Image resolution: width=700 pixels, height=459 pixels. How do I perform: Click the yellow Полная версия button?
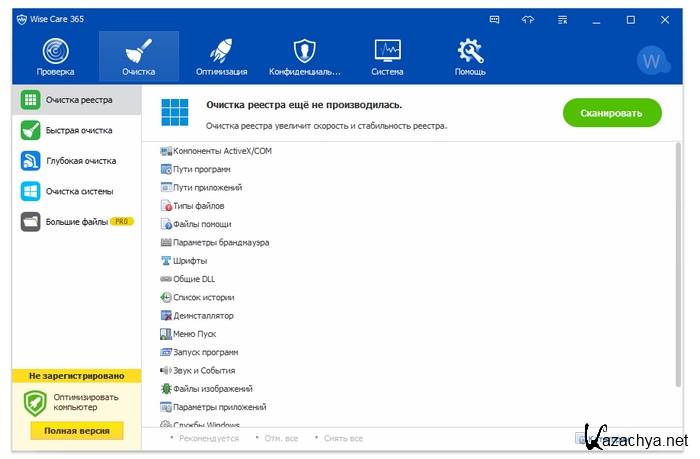tap(77, 431)
